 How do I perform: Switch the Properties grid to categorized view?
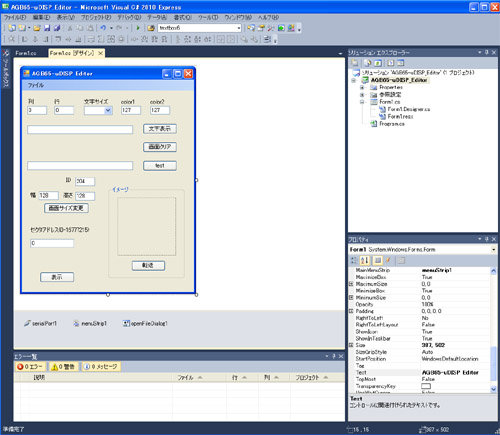click(354, 260)
